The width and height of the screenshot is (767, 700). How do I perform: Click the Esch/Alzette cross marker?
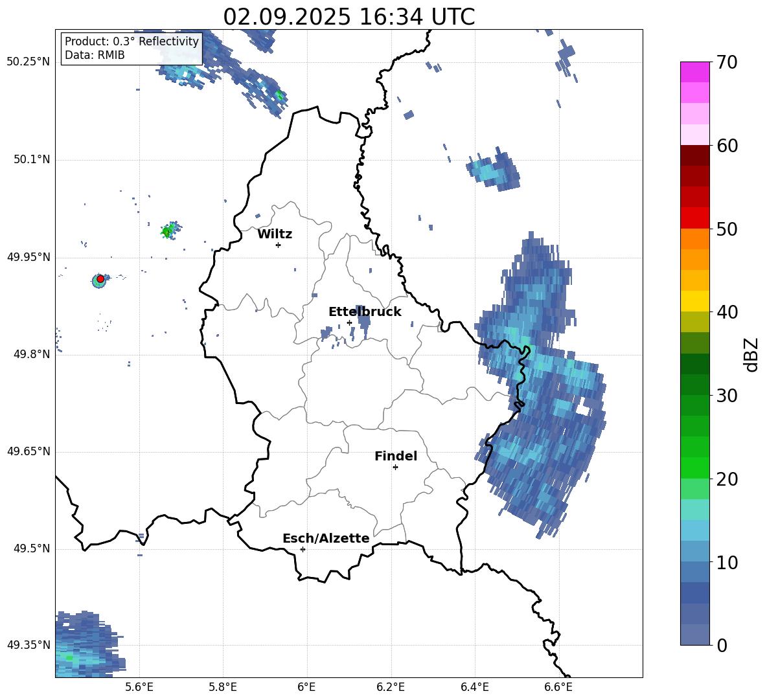click(303, 549)
